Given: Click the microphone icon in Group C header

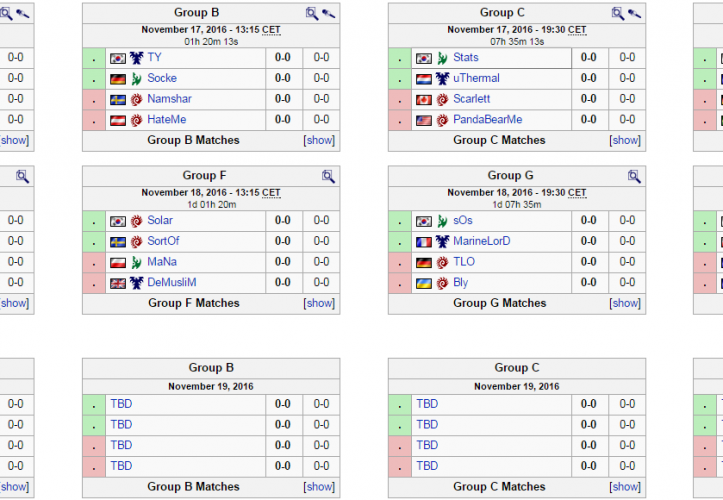Looking at the screenshot, I should point(634,13).
